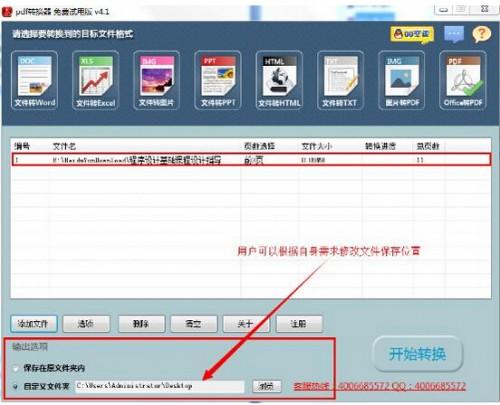Choose the 文件转PPT conversion icon
Image resolution: width=500 pixels, height=405 pixels.
218,80
